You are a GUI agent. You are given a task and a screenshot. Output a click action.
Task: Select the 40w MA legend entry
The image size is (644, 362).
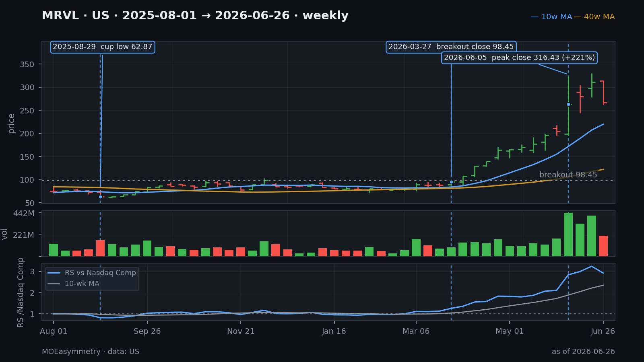coord(594,17)
